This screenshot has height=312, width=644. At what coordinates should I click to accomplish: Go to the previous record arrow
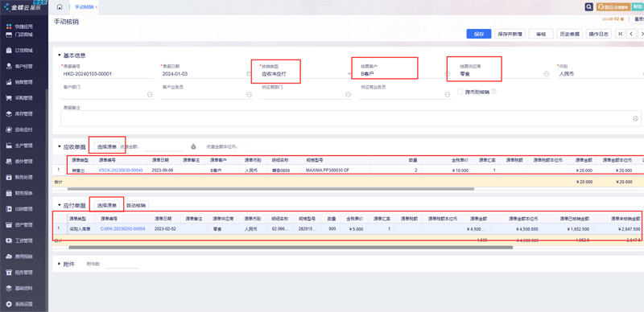[x=631, y=34]
